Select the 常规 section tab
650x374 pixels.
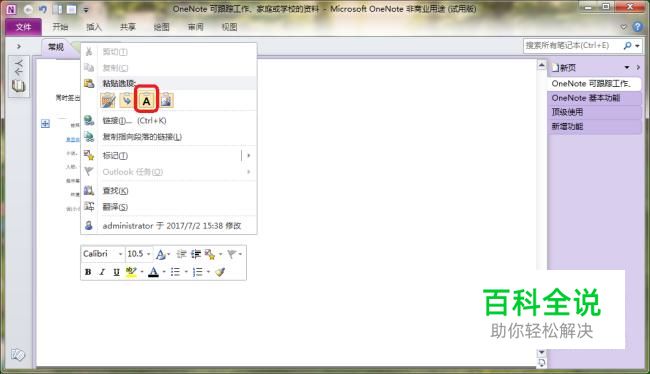click(x=56, y=47)
